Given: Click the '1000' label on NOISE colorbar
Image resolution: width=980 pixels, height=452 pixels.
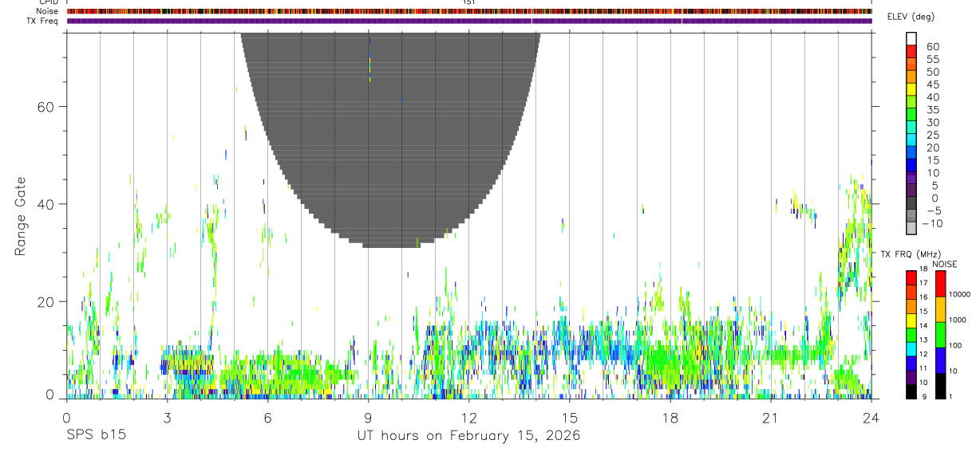Looking at the screenshot, I should (958, 320).
